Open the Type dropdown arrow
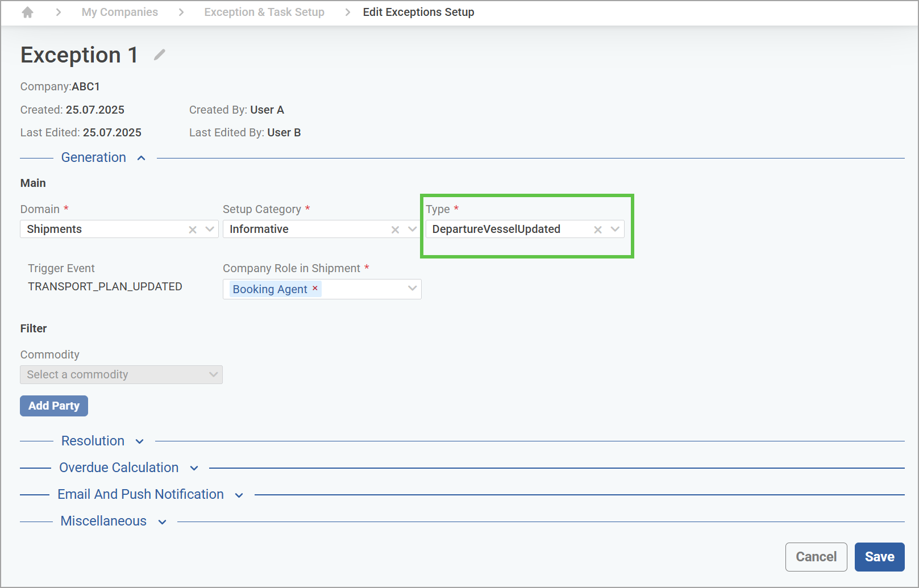Viewport: 919px width, 588px height. click(615, 230)
